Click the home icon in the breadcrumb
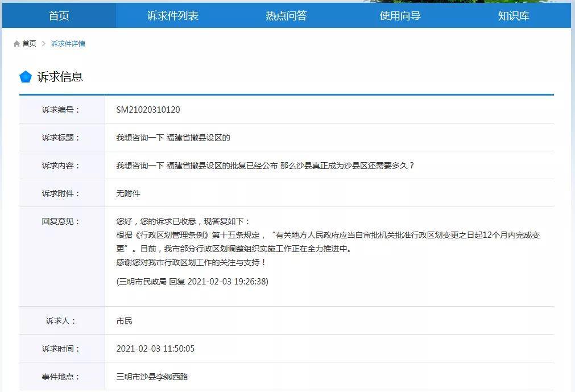The image size is (575, 392). pyautogui.click(x=16, y=43)
